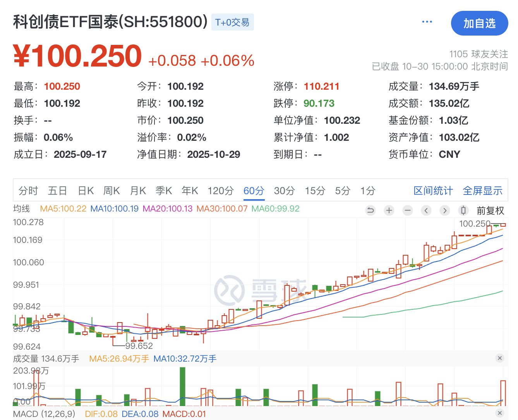
Task: Switch to the 日K chart tab
Action: tap(86, 191)
